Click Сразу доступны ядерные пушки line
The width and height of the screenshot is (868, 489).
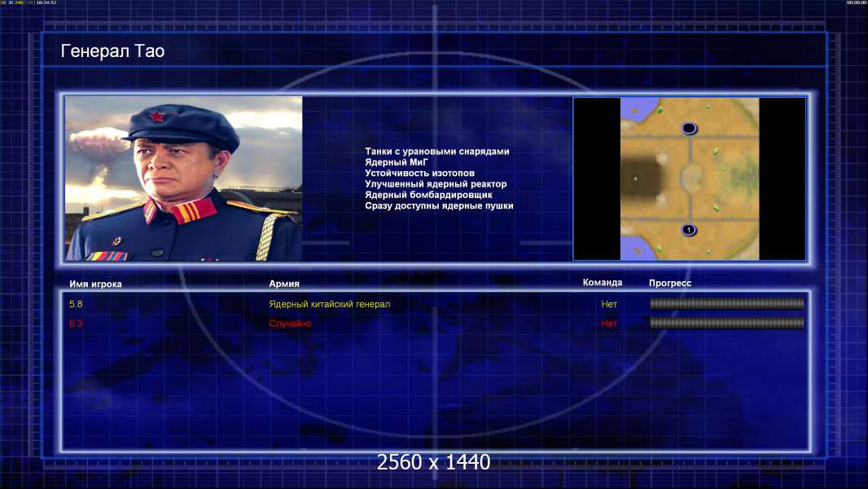(x=439, y=205)
